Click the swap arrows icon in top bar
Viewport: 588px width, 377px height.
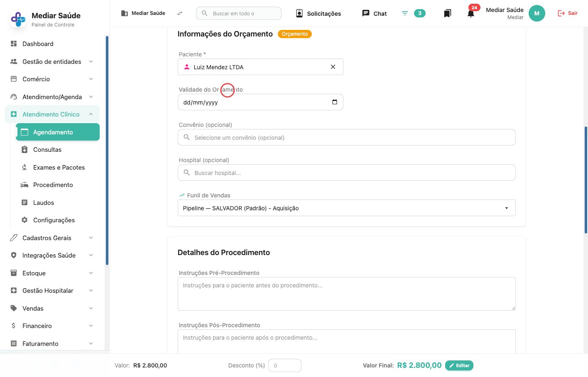(180, 13)
